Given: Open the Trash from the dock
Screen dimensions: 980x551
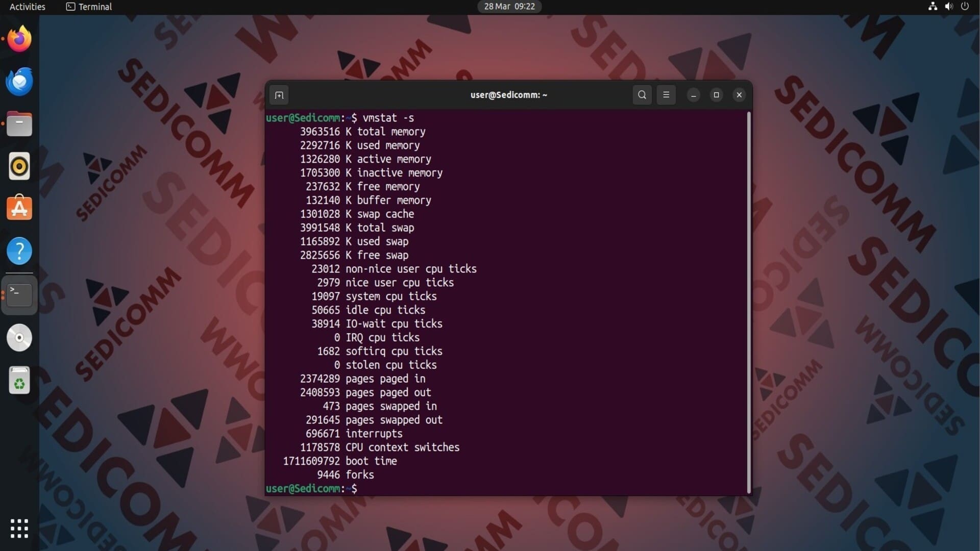Looking at the screenshot, I should [x=19, y=381].
